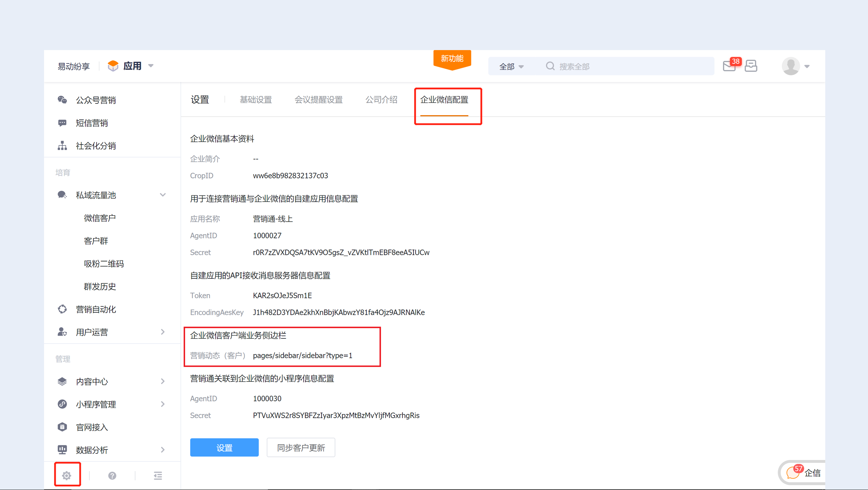This screenshot has height=490, width=868.
Task: Click the 同步客户更新 button
Action: click(x=301, y=448)
